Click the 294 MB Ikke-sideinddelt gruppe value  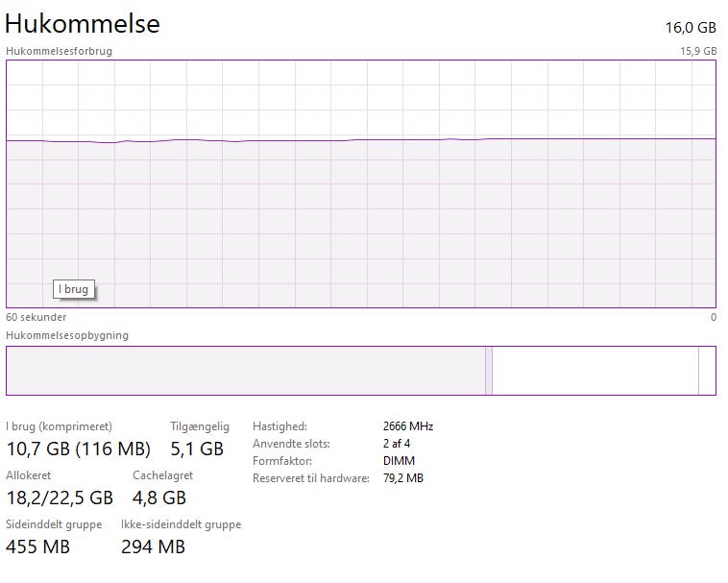(x=153, y=547)
